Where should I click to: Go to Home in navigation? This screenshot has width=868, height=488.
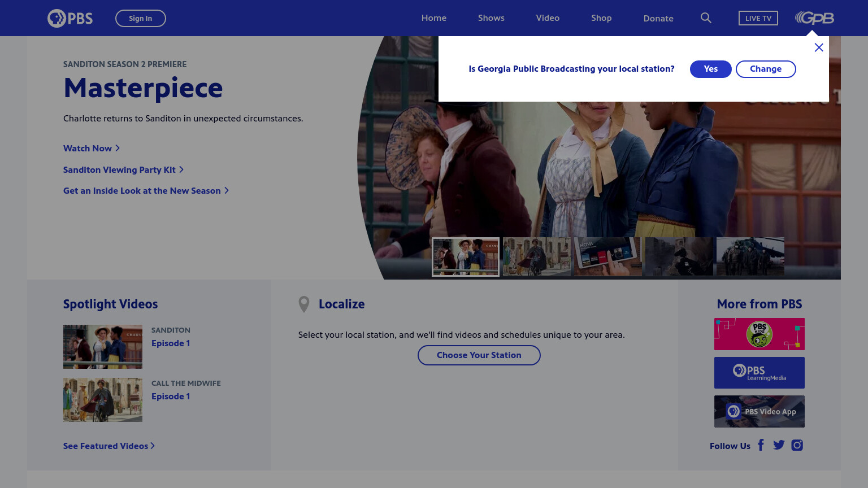click(434, 18)
